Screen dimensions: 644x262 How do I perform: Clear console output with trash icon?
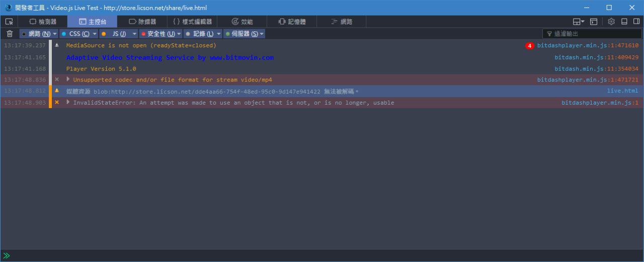(10, 34)
